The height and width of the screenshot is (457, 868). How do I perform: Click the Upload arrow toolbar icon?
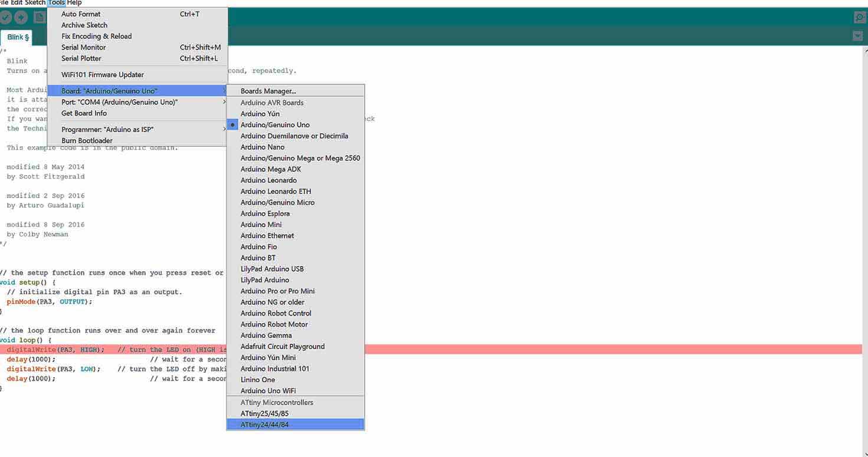click(21, 17)
